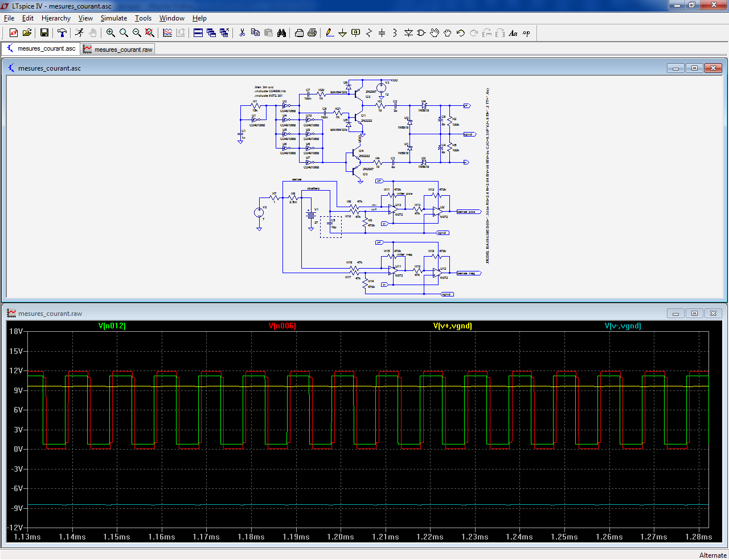Screen dimensions: 729x560
Task: Click the V(v+,vgnd) yellow trace label
Action: [x=452, y=326]
